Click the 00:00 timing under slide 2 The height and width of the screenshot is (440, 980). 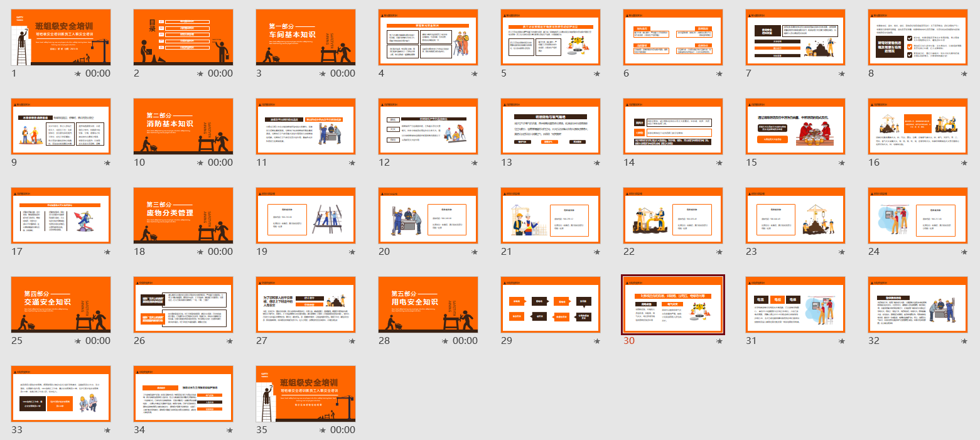[x=220, y=73]
